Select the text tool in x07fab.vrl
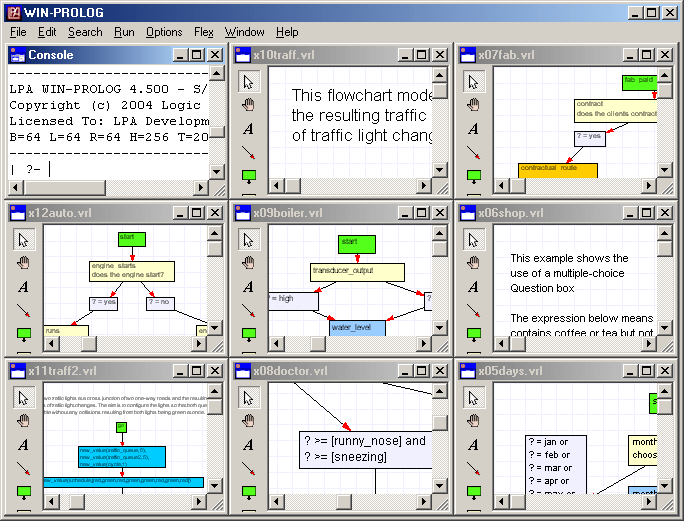The height and width of the screenshot is (521, 684). coord(474,129)
